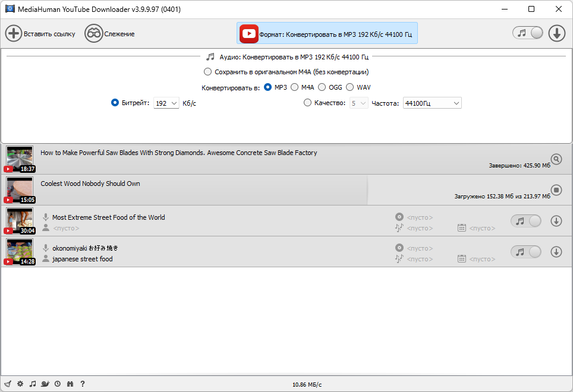573x392 pixels.
Task: Collapse the Формат settings panel button
Action: point(327,34)
